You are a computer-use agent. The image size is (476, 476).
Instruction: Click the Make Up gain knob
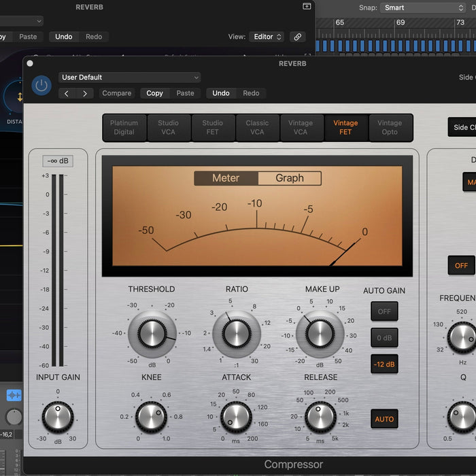[x=320, y=334]
